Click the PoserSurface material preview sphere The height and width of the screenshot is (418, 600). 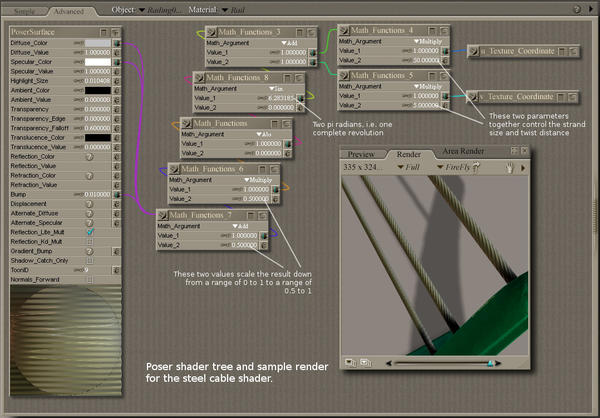[x=66, y=341]
